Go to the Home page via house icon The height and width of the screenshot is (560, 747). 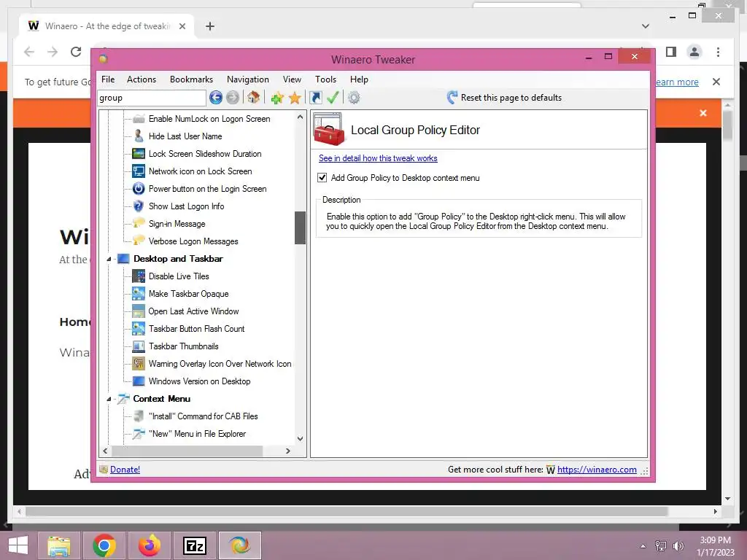coord(253,98)
